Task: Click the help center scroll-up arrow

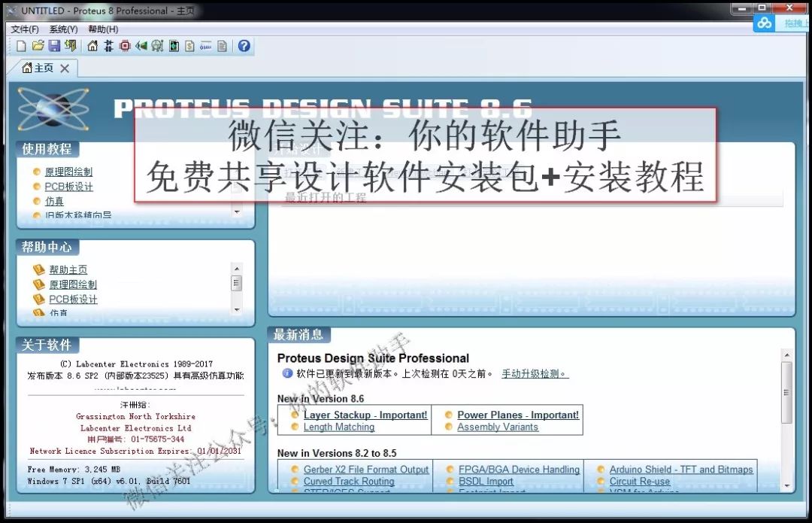Action: pos(237,269)
